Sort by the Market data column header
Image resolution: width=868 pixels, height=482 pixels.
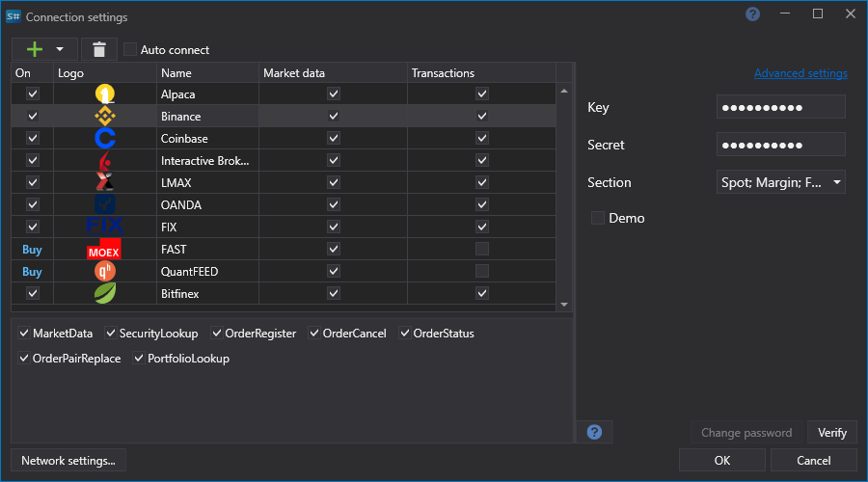[333, 73]
